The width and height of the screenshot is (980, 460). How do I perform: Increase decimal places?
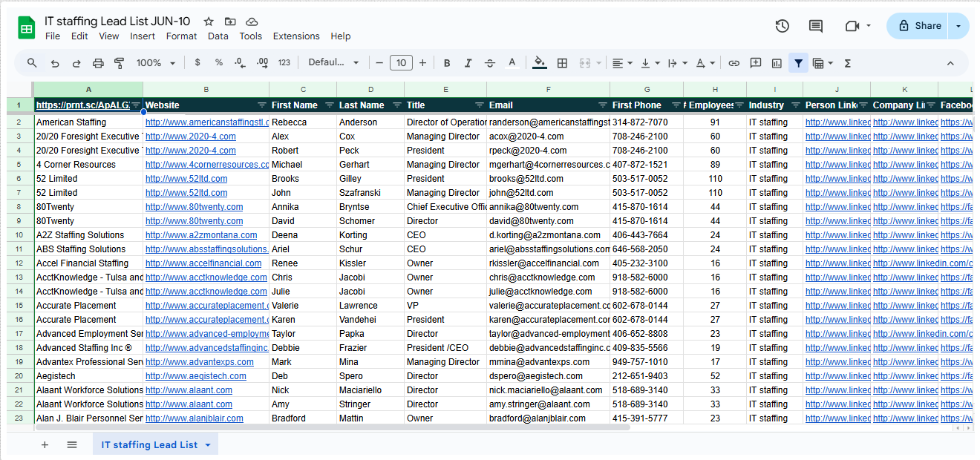[x=262, y=63]
